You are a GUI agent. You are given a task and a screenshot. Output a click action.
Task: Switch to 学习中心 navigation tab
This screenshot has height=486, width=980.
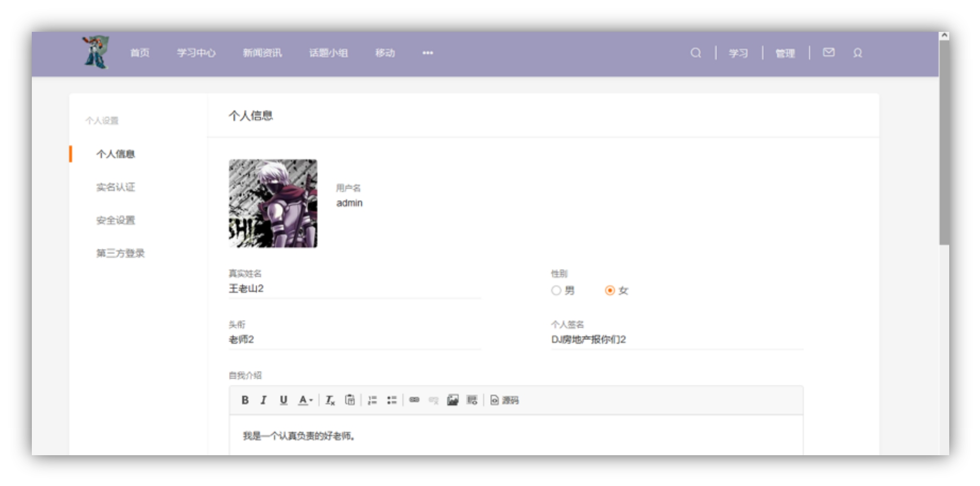196,53
